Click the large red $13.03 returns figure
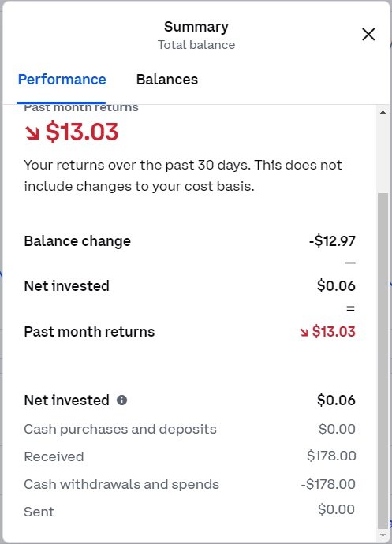The width and height of the screenshot is (392, 544). click(x=82, y=132)
